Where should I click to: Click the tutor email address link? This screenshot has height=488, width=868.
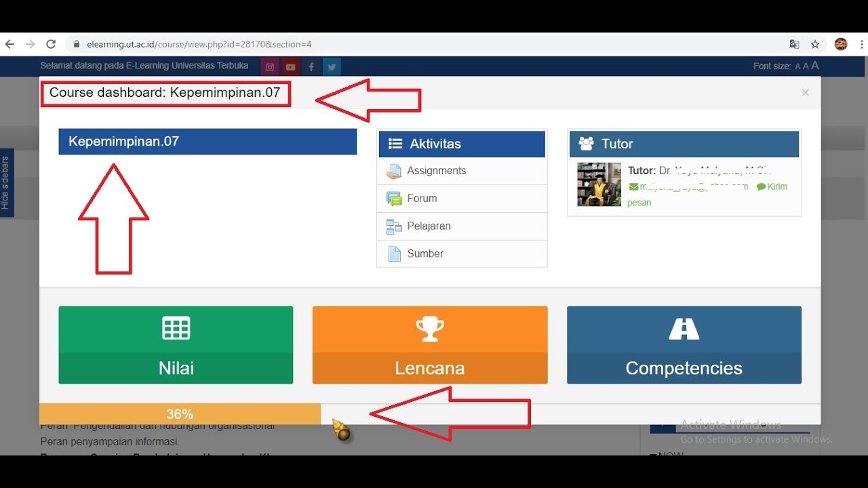click(x=688, y=186)
